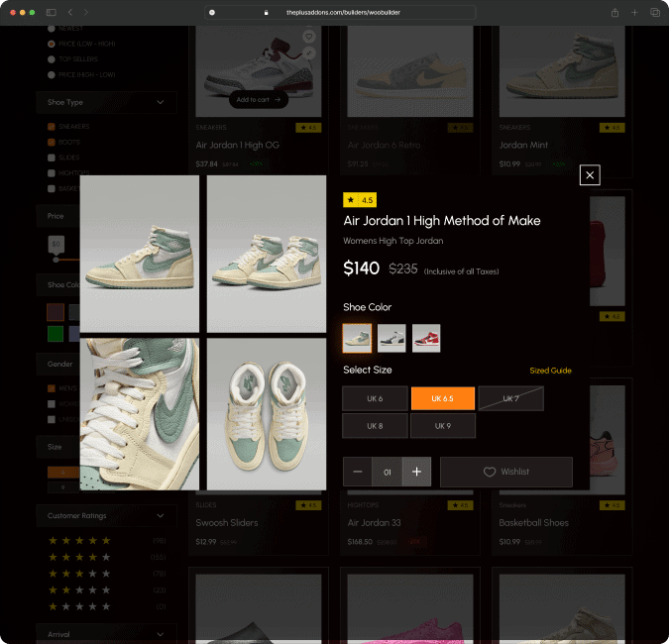Select size UK 6
669x644 pixels.
point(376,398)
